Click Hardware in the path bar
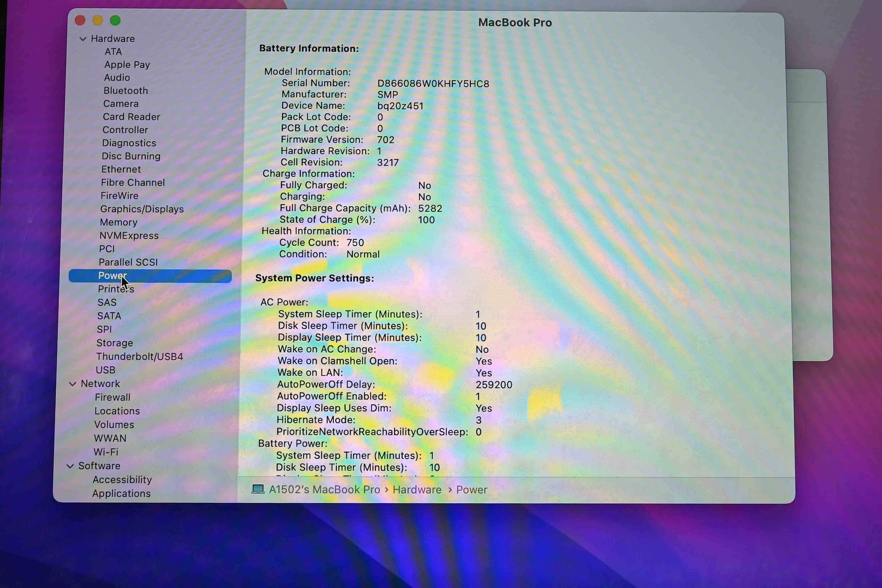 (x=417, y=490)
